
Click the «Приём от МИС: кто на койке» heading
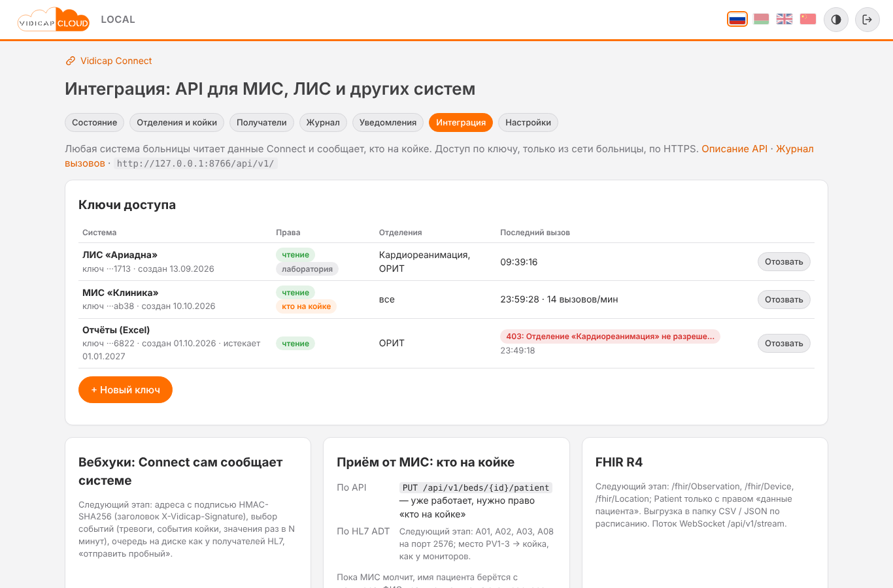click(426, 463)
